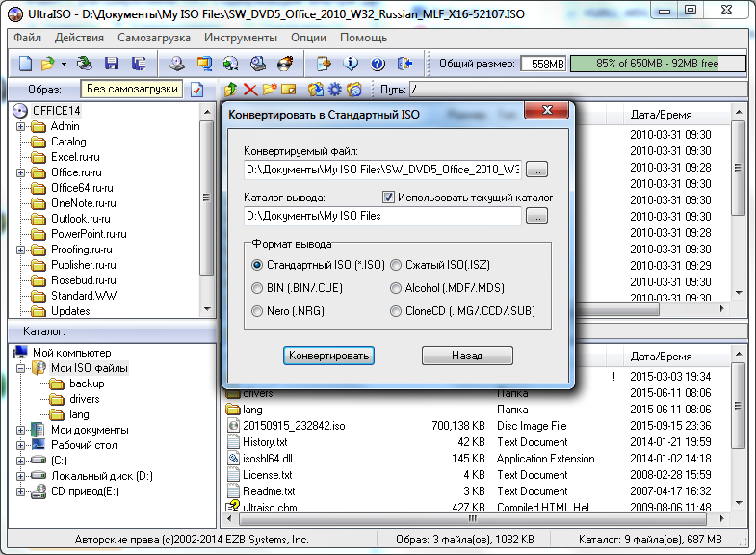The image size is (756, 555).
Task: Click the Open file folder toolbar icon
Action: (x=47, y=64)
